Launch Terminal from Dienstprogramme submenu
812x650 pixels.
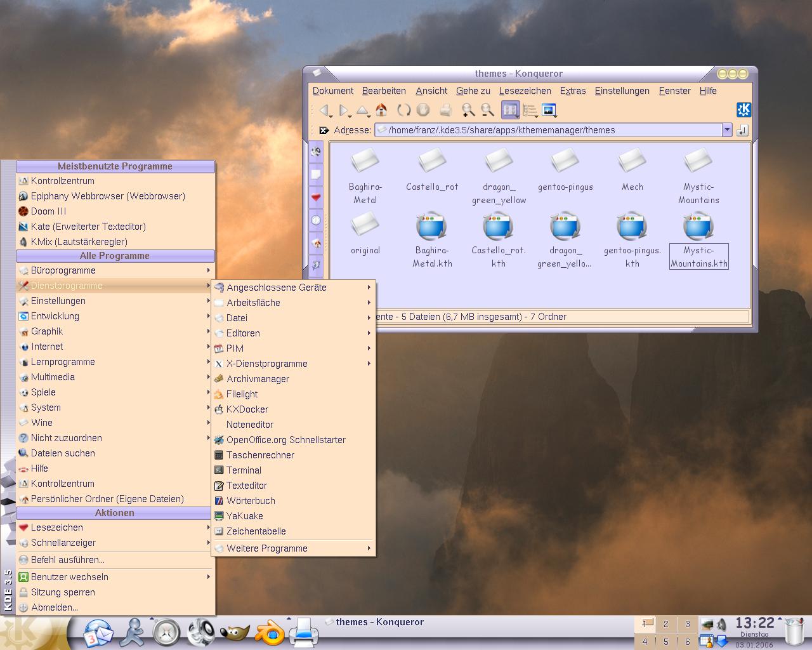293,470
